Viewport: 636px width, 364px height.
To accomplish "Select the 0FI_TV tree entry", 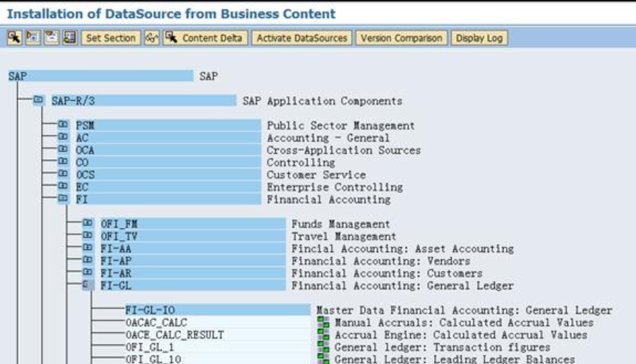I will click(x=193, y=236).
